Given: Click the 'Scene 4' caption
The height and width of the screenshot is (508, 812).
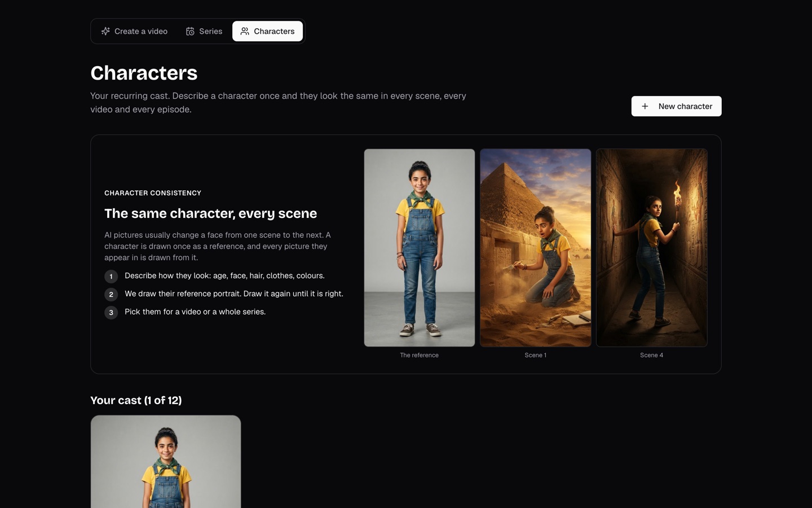Looking at the screenshot, I should [x=652, y=355].
